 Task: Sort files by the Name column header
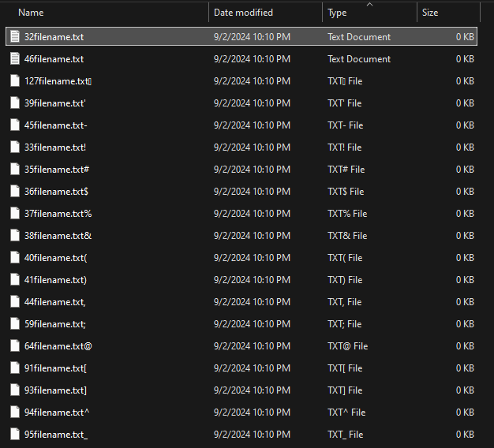point(31,13)
